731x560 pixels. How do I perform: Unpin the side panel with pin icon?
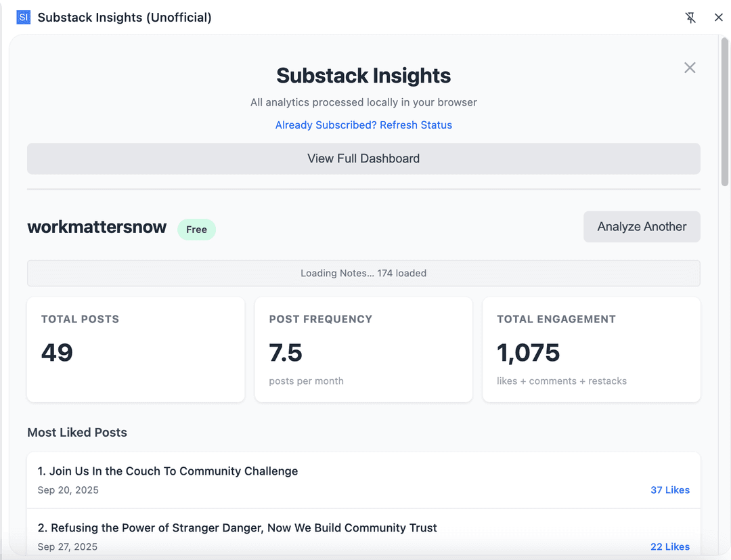tap(690, 18)
